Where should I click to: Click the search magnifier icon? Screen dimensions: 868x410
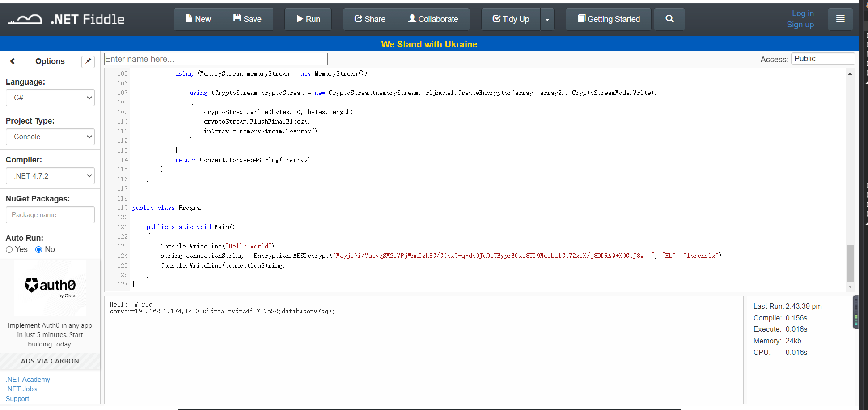tap(669, 19)
